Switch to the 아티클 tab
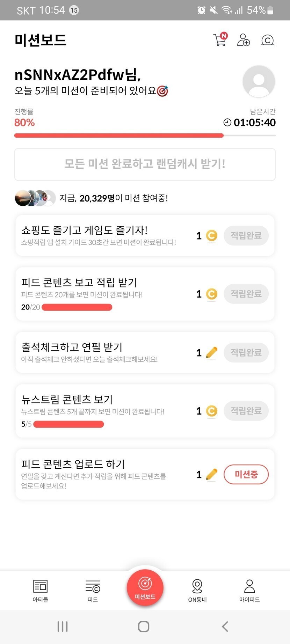 (40, 590)
